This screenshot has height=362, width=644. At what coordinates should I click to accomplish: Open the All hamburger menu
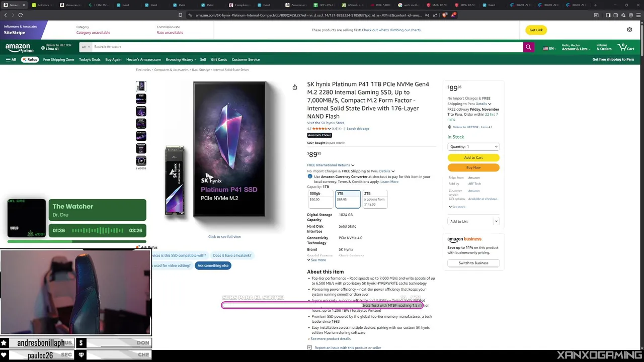click(x=11, y=59)
